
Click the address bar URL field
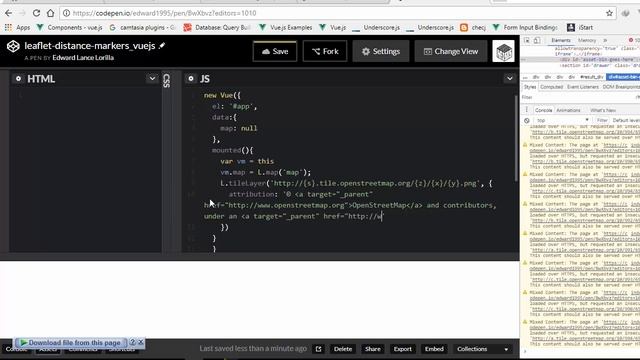(331, 13)
